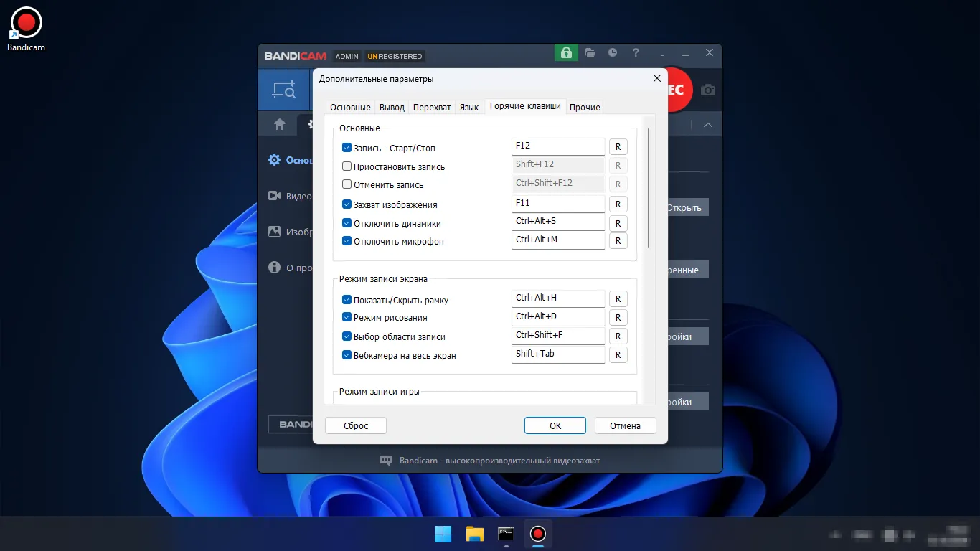Screen dimensions: 980x551
Task: Open the Прочие tab
Action: coord(585,107)
